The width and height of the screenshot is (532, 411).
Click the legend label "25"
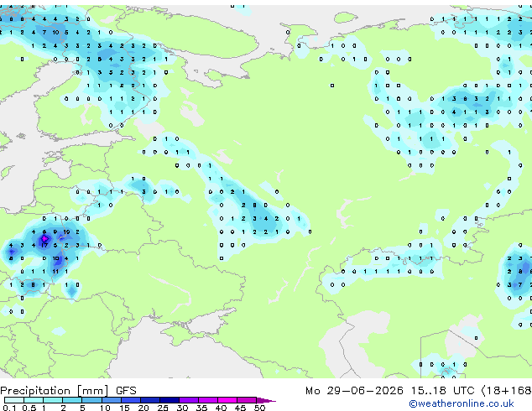pyautogui.click(x=163, y=408)
